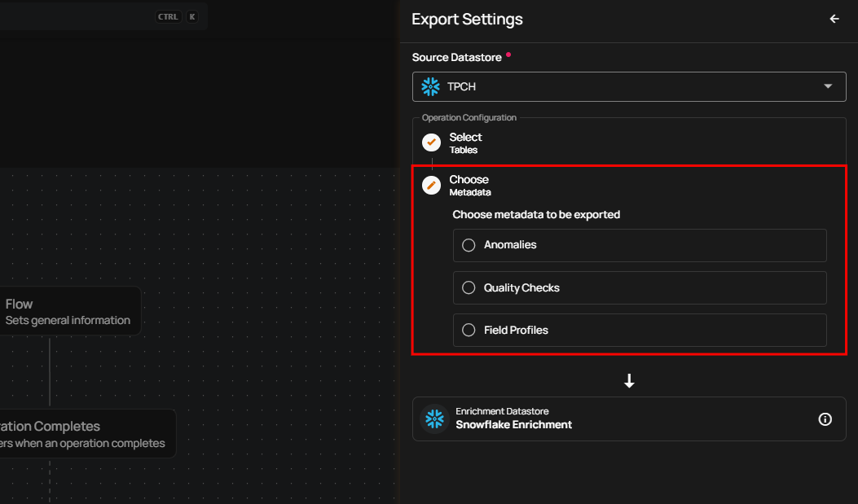This screenshot has height=504, width=858.
Task: Click the checkmark icon for Select Tables
Action: pos(431,142)
